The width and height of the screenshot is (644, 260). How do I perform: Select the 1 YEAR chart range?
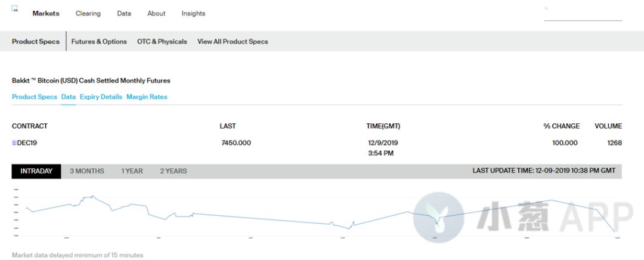[x=132, y=171]
